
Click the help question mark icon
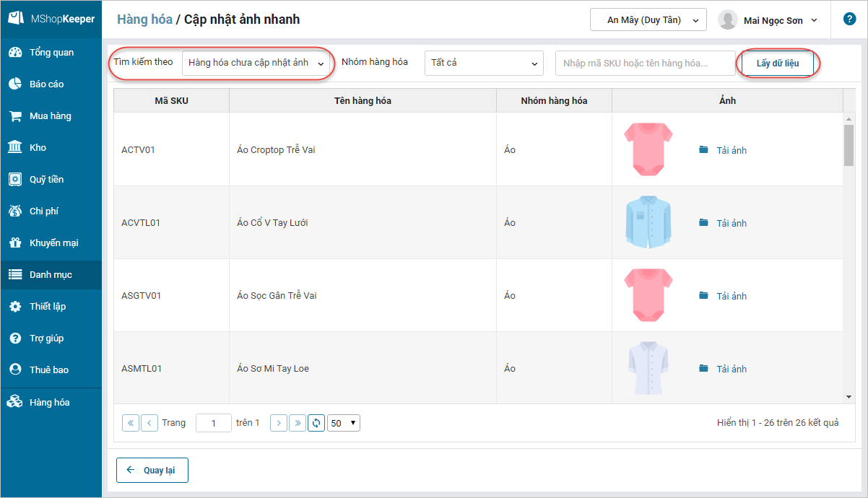849,19
